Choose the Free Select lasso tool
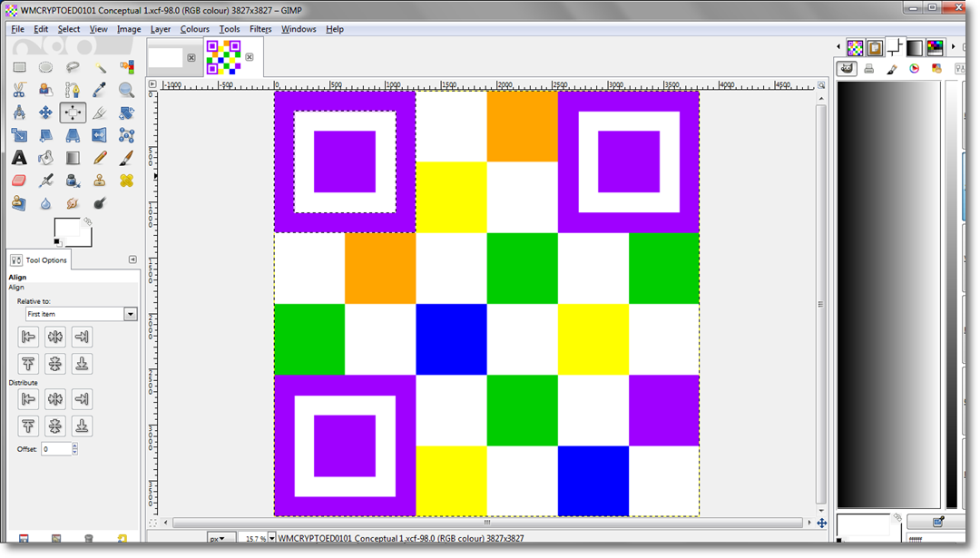The width and height of the screenshot is (980, 558). point(73,67)
